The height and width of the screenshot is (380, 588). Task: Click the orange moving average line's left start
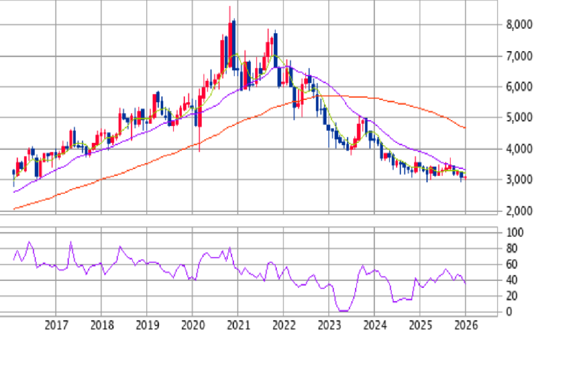coord(14,209)
